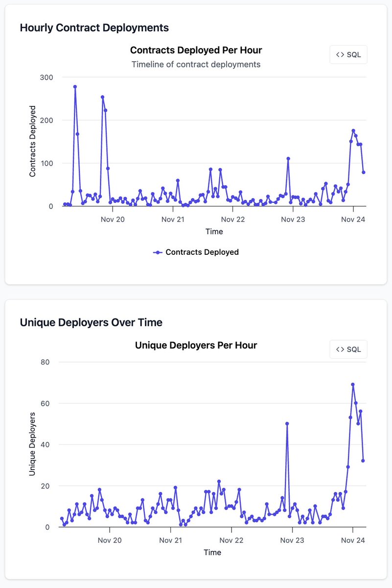Click the '200' y-axis label
The width and height of the screenshot is (392, 588).
[47, 120]
